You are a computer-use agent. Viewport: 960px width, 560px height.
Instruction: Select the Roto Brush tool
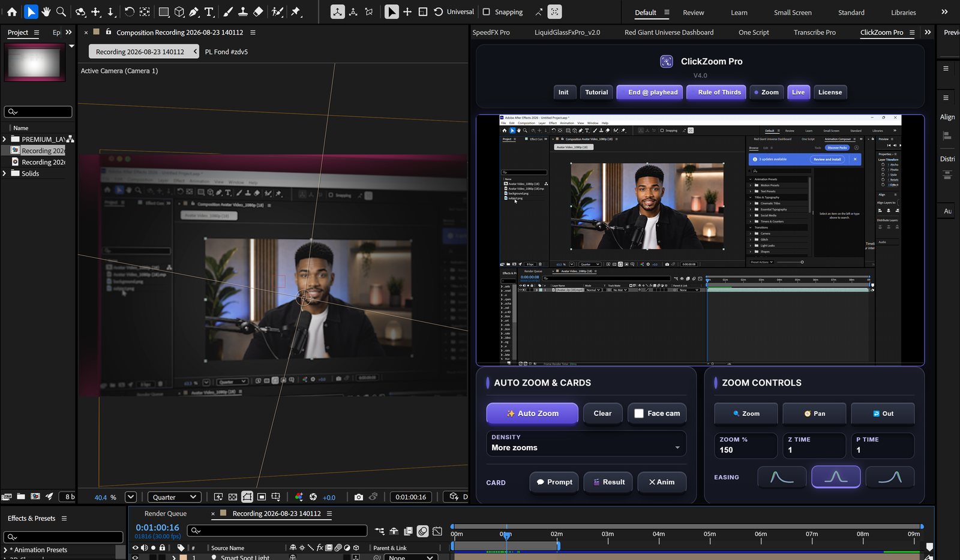(277, 11)
